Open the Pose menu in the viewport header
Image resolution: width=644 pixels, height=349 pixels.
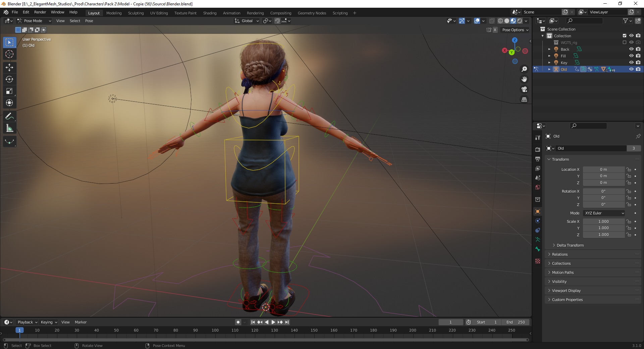[89, 21]
